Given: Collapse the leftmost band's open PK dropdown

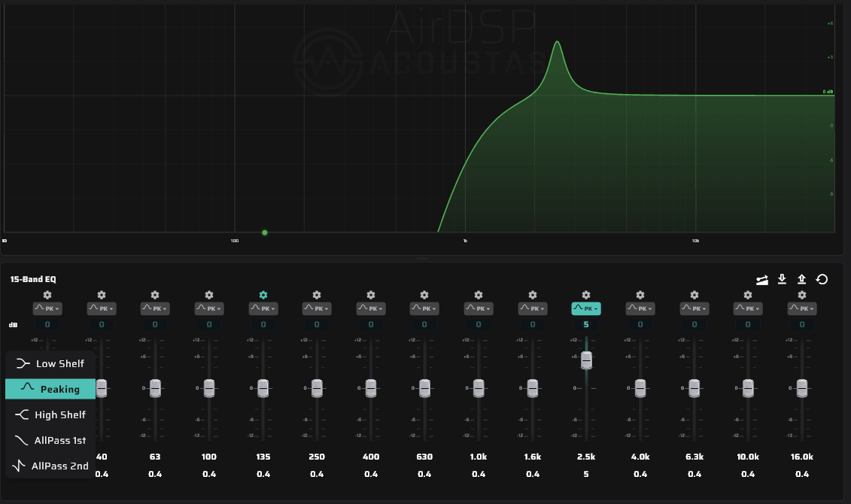Looking at the screenshot, I should [x=47, y=308].
